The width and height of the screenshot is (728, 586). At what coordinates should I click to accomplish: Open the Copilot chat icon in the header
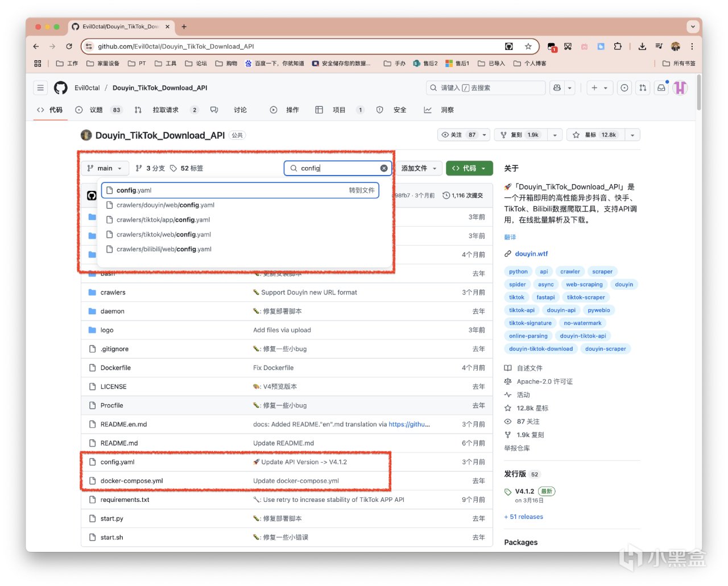coord(557,88)
